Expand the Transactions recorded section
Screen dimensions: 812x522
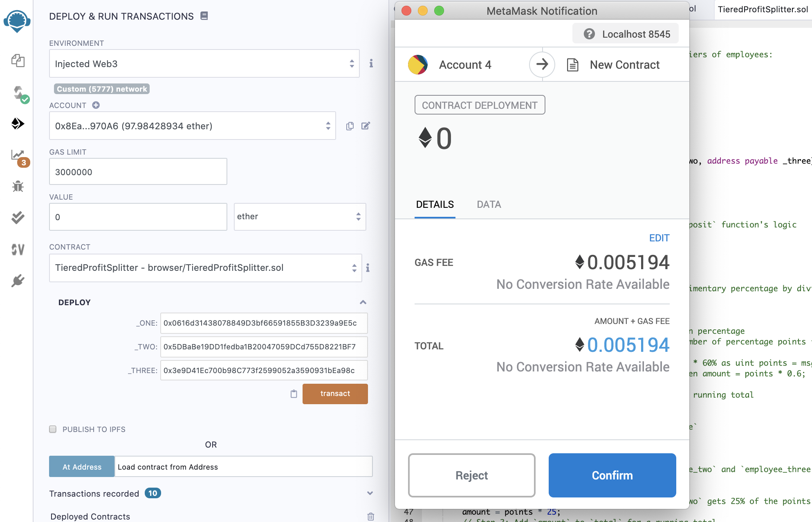[x=370, y=493]
